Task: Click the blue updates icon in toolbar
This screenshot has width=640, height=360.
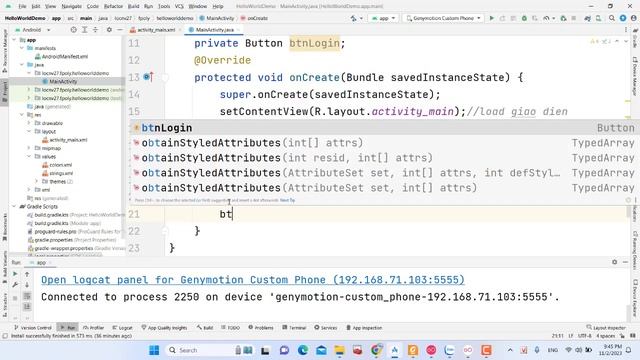Action: point(623,18)
